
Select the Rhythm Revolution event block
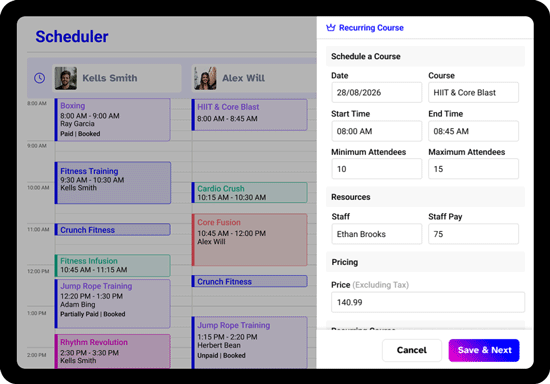point(113,351)
